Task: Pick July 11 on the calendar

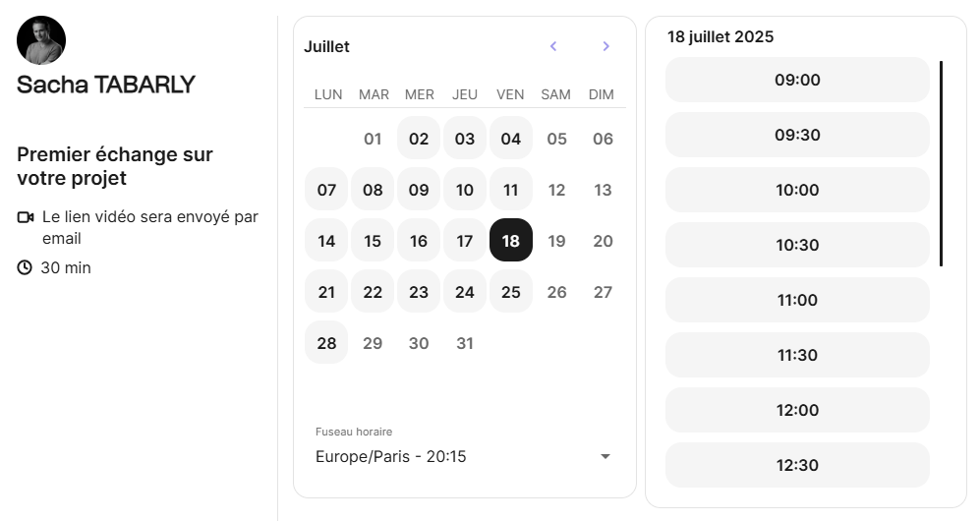Action: tap(510, 190)
